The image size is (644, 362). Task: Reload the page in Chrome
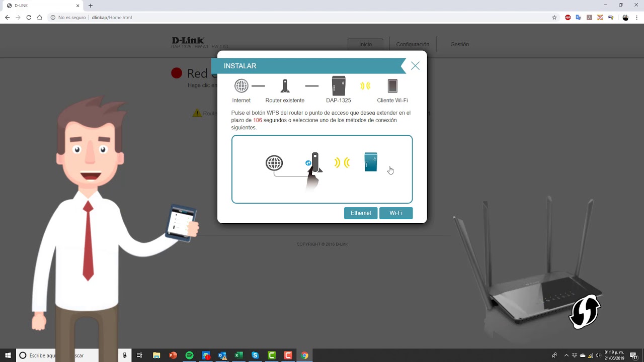point(29,17)
